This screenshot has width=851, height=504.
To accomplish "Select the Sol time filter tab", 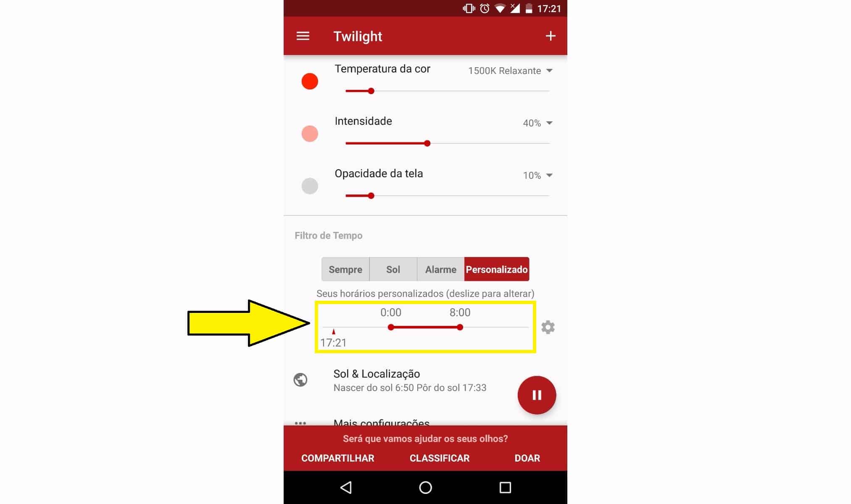I will tap(393, 269).
